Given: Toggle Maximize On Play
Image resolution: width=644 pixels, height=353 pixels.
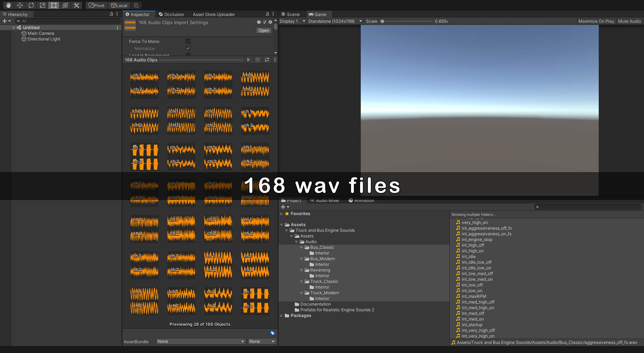Looking at the screenshot, I should click(x=596, y=21).
